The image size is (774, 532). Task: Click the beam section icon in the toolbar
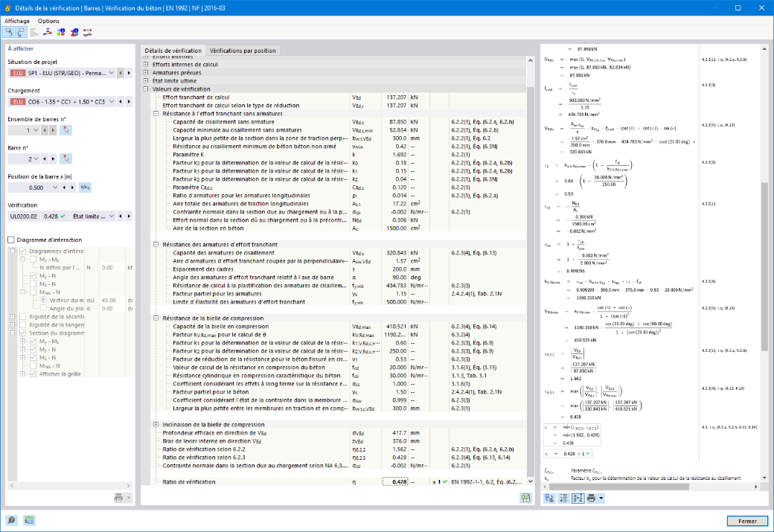(x=48, y=32)
